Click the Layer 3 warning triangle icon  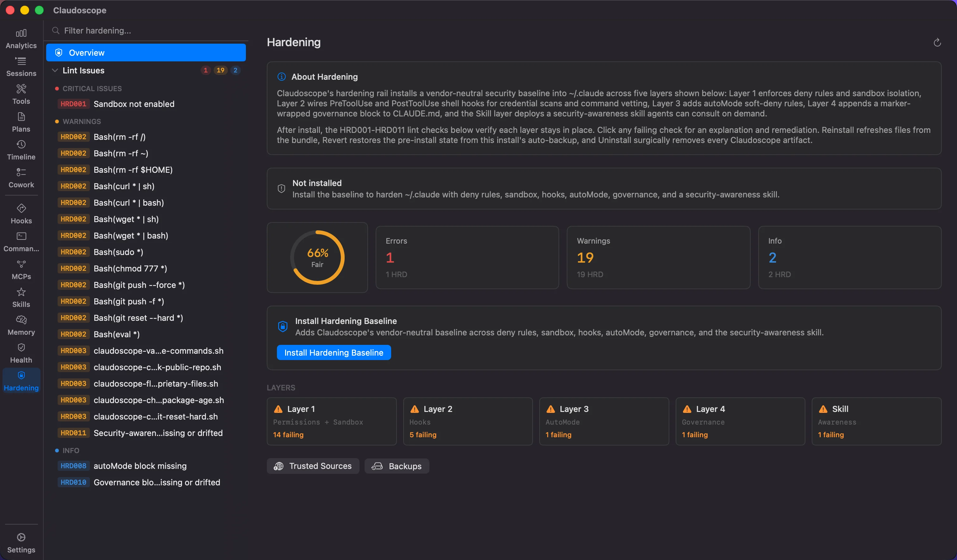(551, 409)
